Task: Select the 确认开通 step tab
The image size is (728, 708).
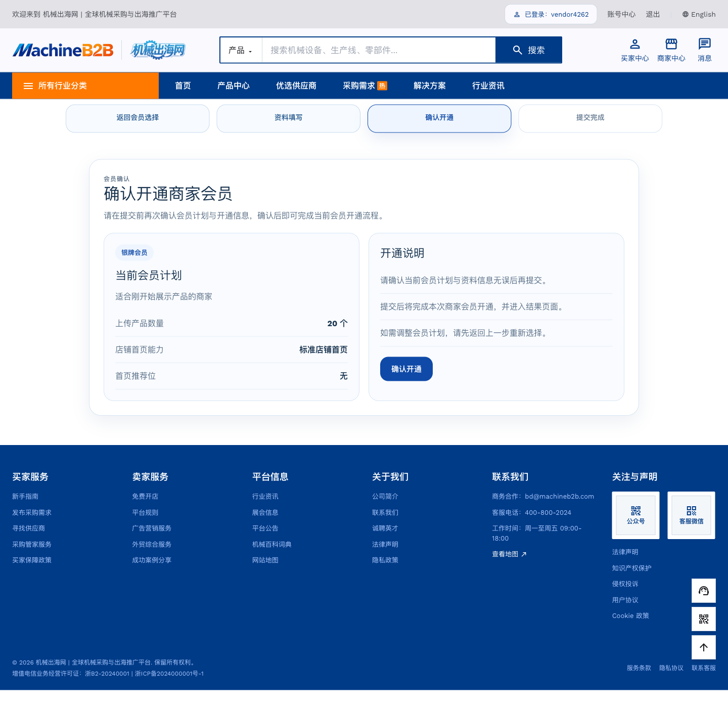Action: (x=439, y=118)
